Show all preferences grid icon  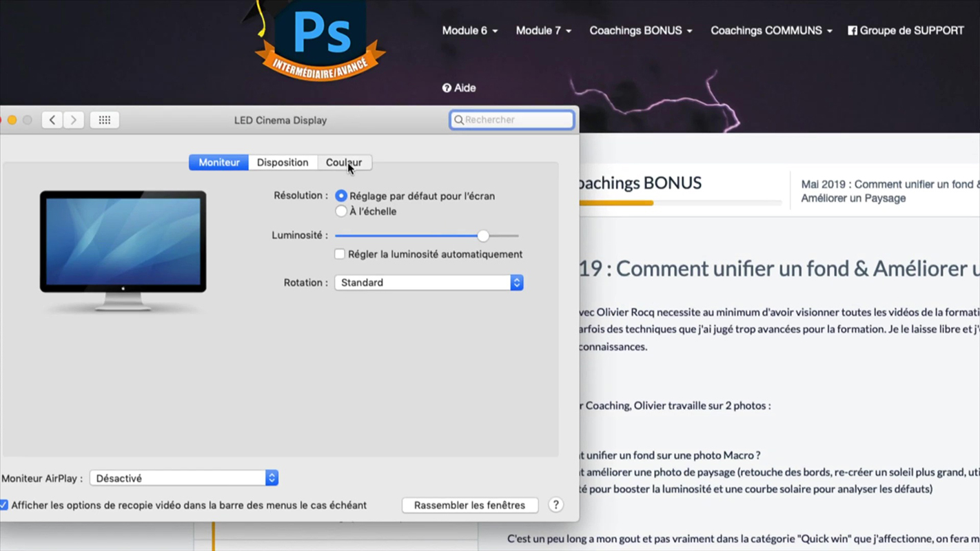[105, 120]
